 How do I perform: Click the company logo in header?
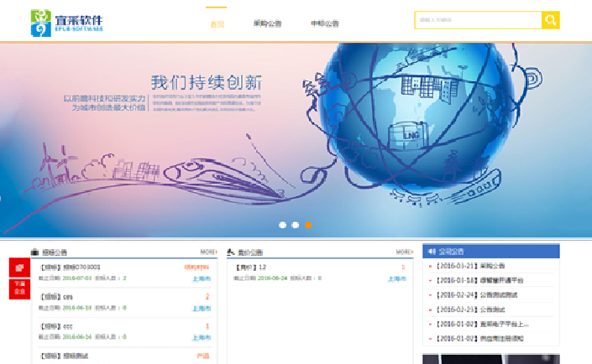(67, 20)
